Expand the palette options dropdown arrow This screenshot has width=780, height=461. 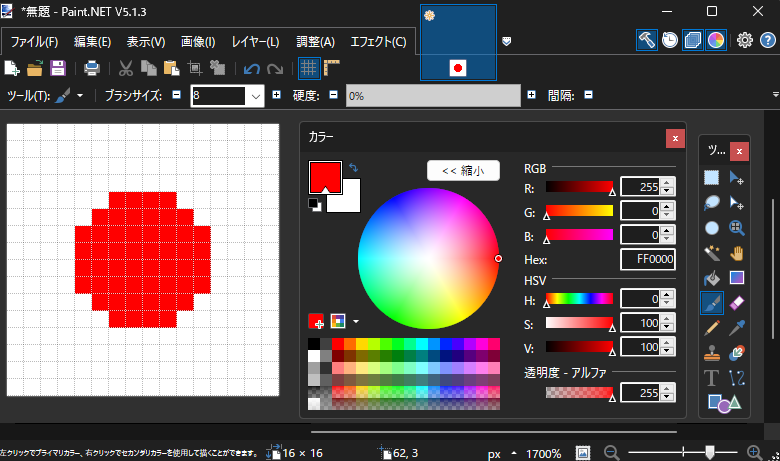click(x=355, y=321)
